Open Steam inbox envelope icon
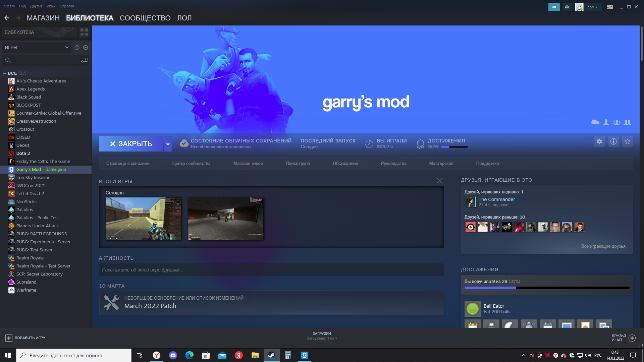The image size is (644, 362). tap(567, 7)
